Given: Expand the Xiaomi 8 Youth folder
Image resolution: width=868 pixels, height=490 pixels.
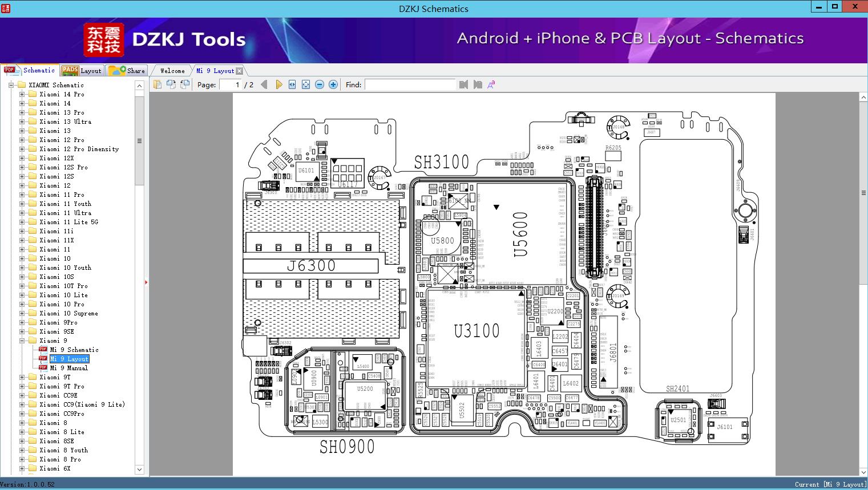Looking at the screenshot, I should (22, 450).
